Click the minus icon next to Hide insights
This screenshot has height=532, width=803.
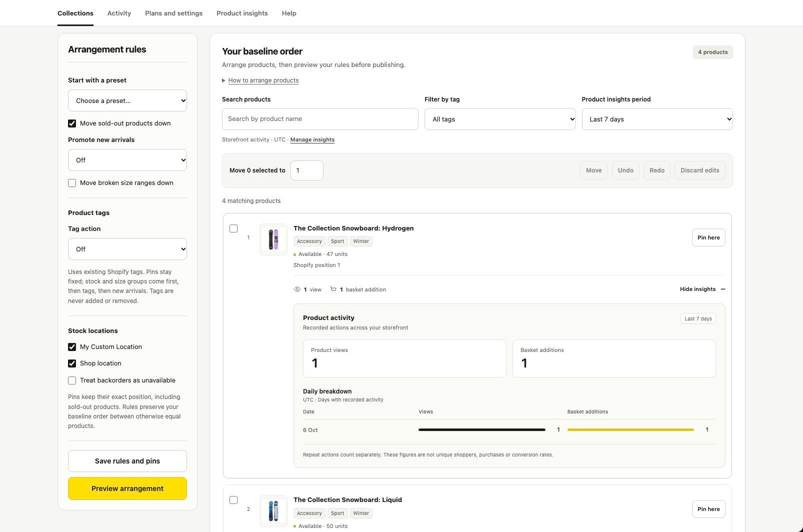point(722,289)
